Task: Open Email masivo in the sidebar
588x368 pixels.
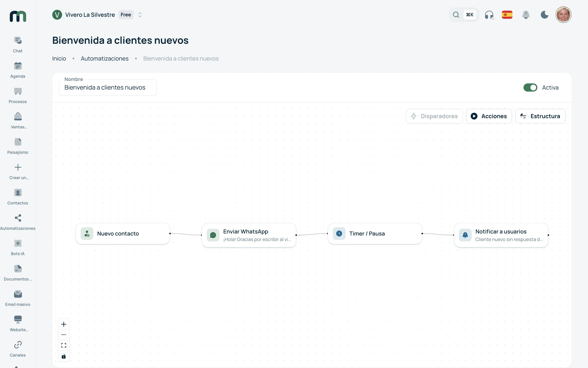Action: point(18,298)
